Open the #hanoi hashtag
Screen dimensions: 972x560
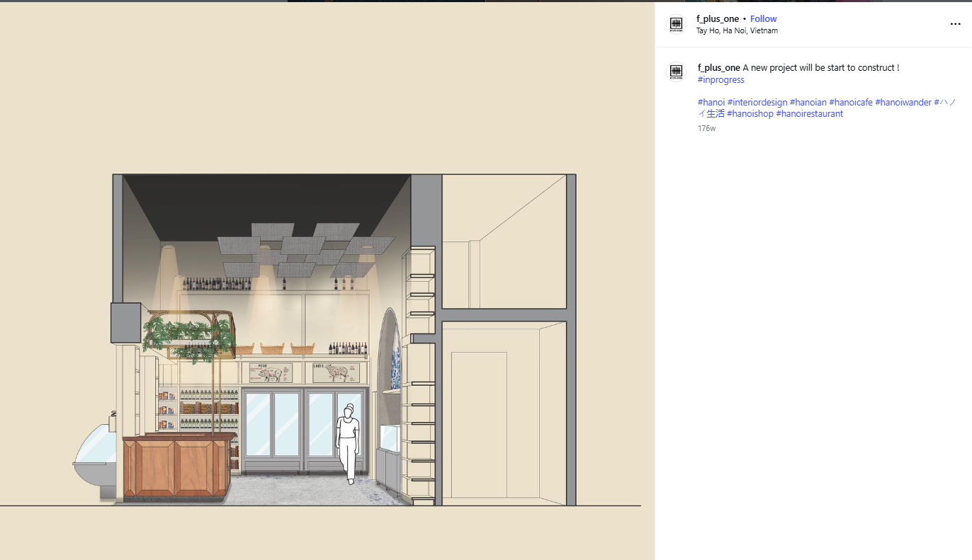pyautogui.click(x=711, y=103)
